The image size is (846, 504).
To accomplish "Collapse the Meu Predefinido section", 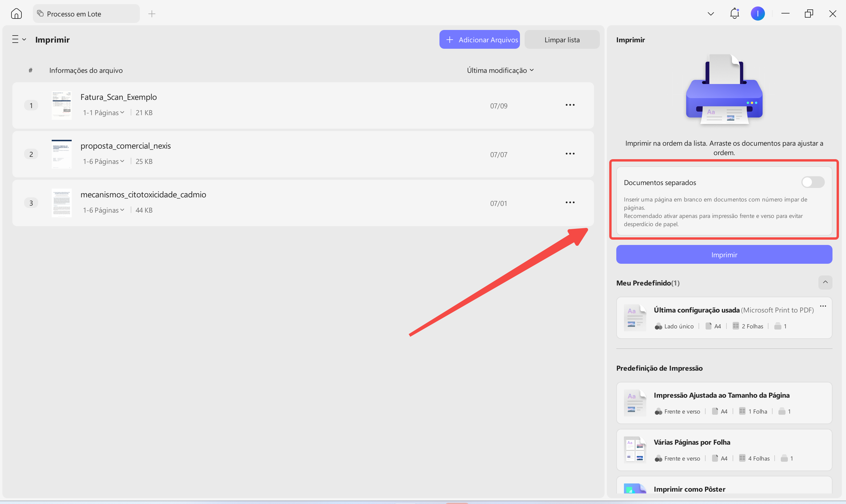I will click(x=825, y=283).
